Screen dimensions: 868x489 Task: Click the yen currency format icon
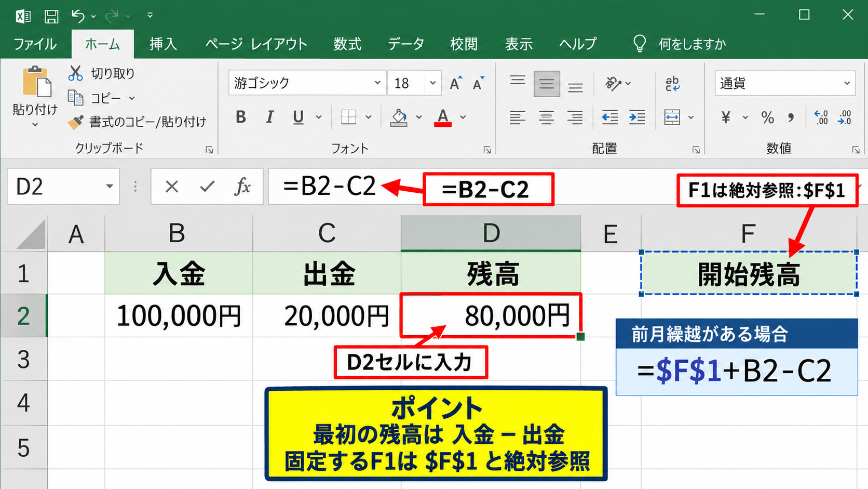coord(726,117)
